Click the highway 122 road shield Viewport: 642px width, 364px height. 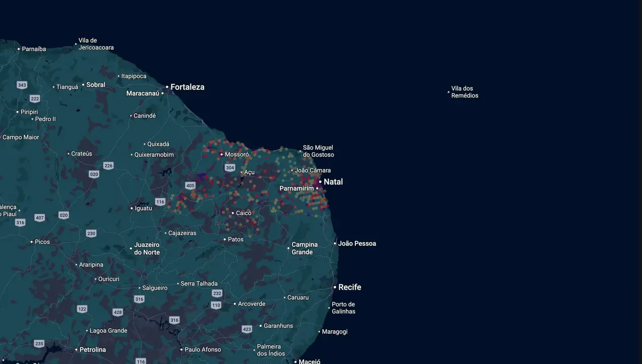pos(82,309)
